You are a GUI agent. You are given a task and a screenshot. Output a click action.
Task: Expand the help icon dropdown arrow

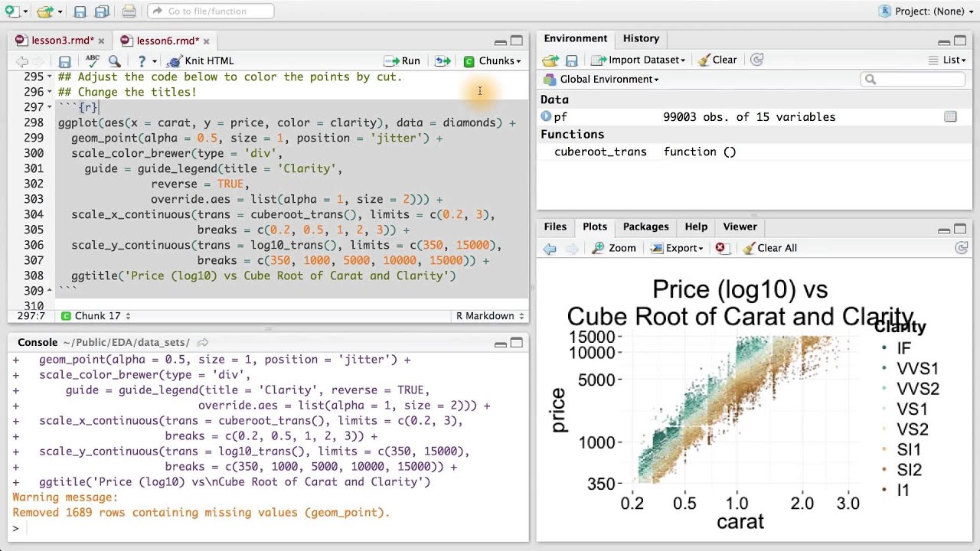pos(154,61)
